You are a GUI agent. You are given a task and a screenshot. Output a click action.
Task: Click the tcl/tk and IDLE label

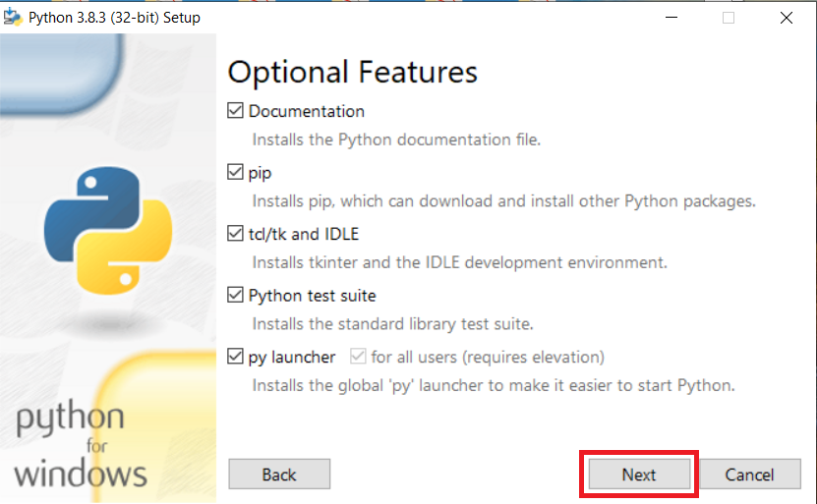(304, 234)
